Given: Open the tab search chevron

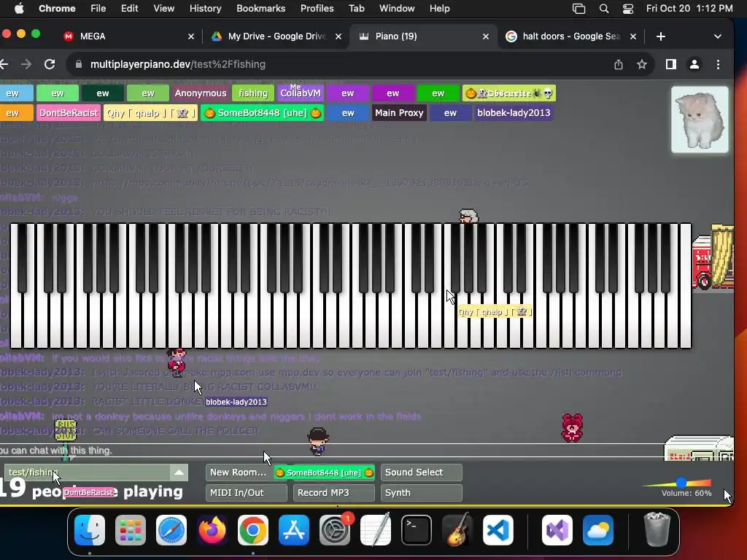Looking at the screenshot, I should pos(718,36).
